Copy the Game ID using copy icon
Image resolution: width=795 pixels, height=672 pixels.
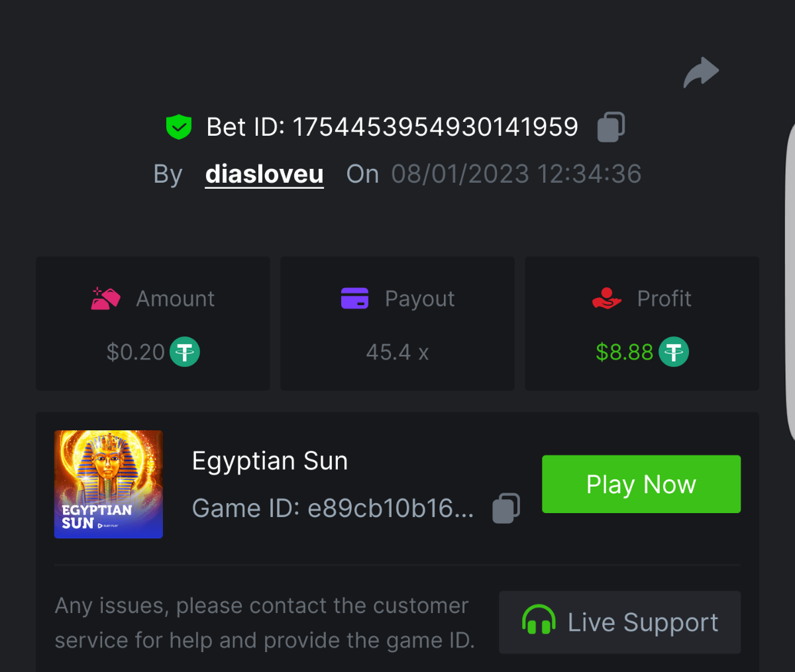[x=506, y=508]
